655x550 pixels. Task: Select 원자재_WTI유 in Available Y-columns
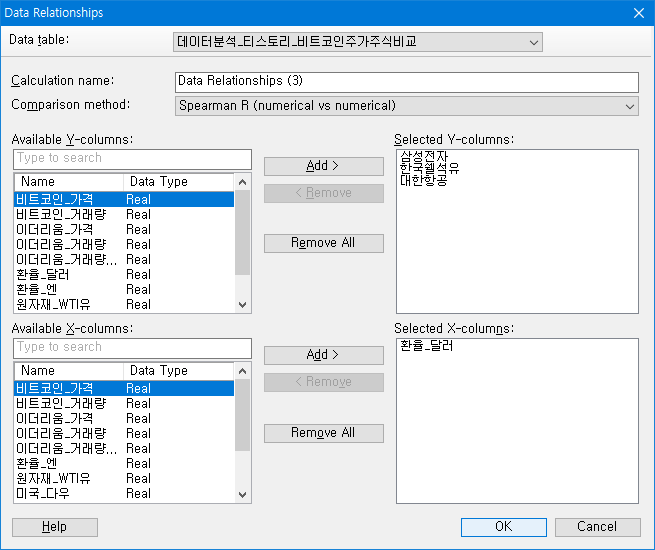(x=124, y=305)
